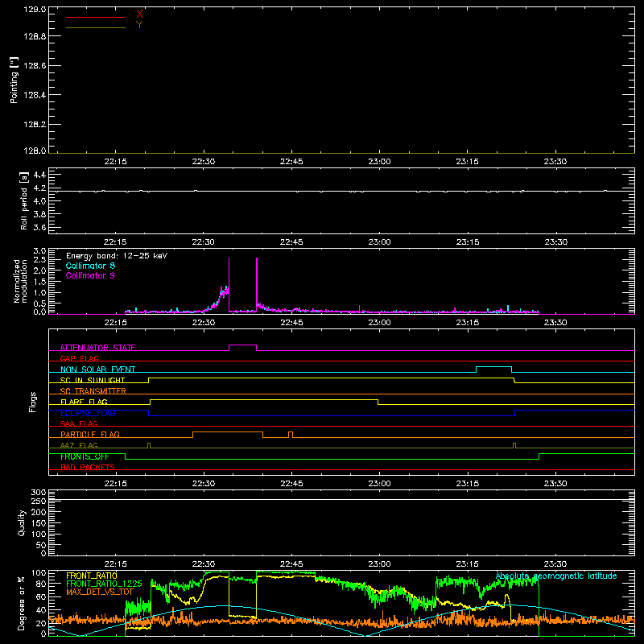This screenshot has width=644, height=644.
Task: Click the SC_IN_SUNLIGHT flag label
Action: click(93, 380)
